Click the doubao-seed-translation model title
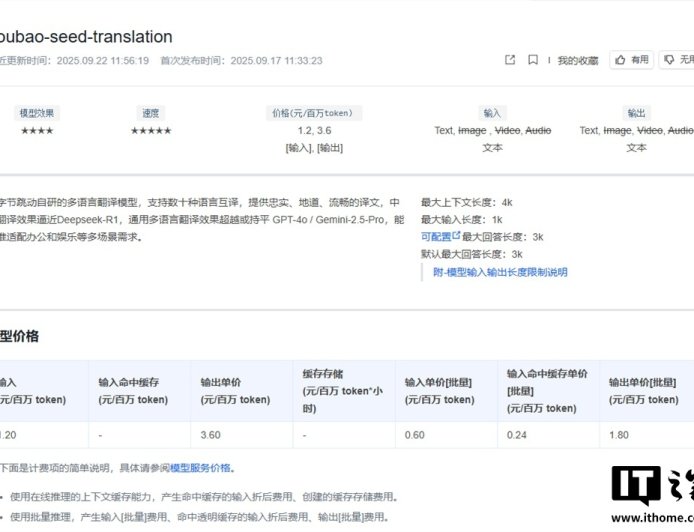Viewport: 694px width, 532px height. coord(86,37)
